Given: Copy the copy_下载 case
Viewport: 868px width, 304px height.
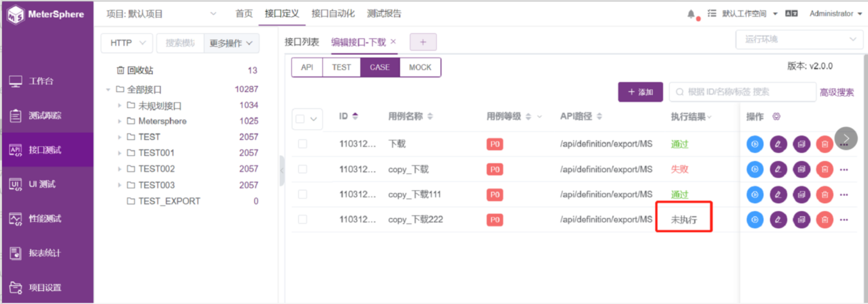Looking at the screenshot, I should [x=802, y=169].
